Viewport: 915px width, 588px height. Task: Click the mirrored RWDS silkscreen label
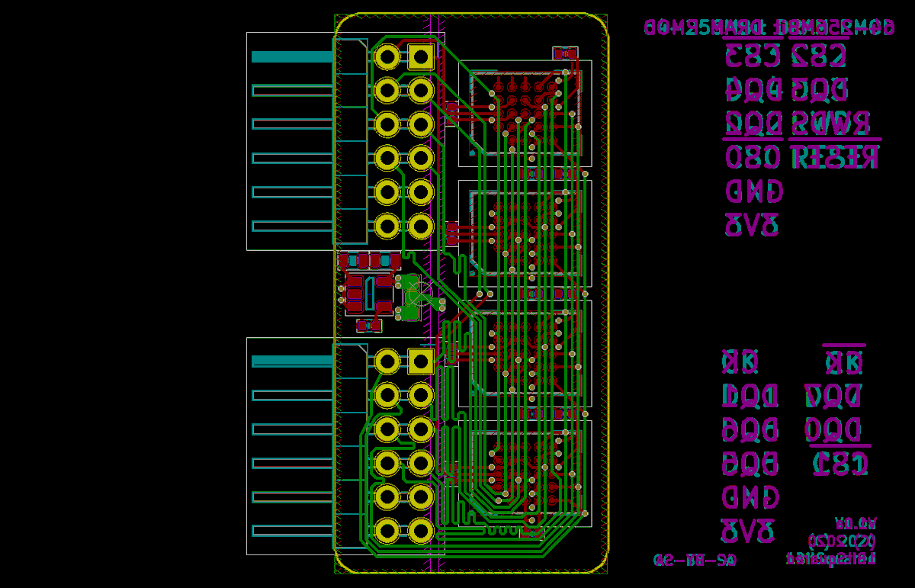pos(830,123)
